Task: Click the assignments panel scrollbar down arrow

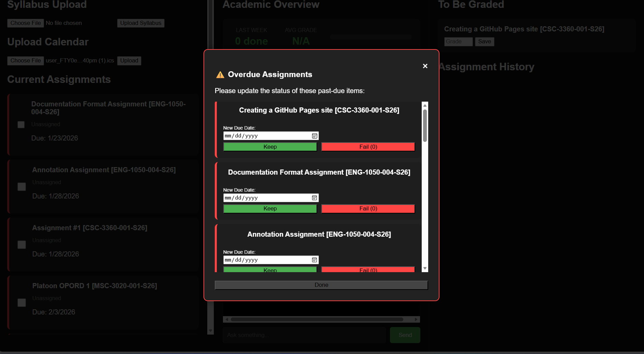Action: pyautogui.click(x=210, y=331)
